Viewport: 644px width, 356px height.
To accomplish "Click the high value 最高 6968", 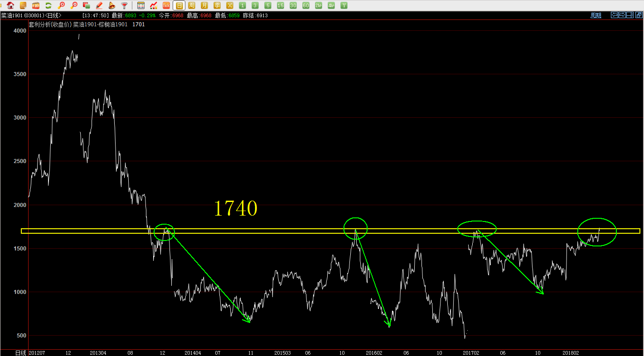I will tap(199, 15).
